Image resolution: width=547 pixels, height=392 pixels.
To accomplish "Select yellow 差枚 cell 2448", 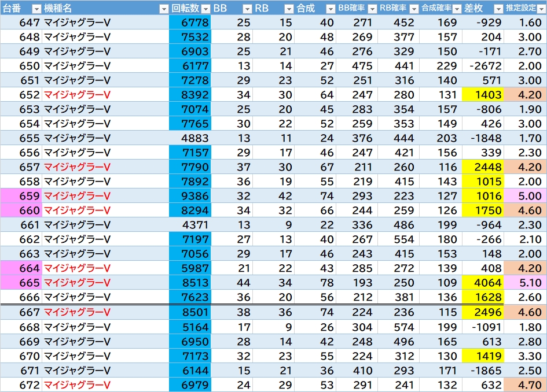I will [483, 167].
